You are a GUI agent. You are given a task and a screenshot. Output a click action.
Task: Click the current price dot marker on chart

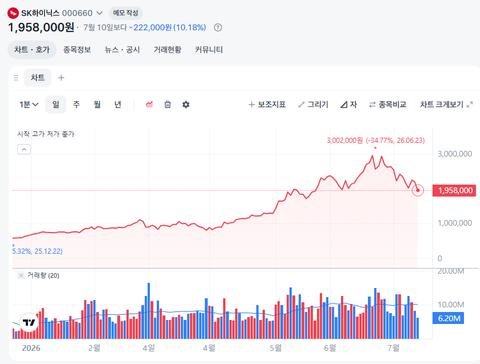click(x=418, y=190)
